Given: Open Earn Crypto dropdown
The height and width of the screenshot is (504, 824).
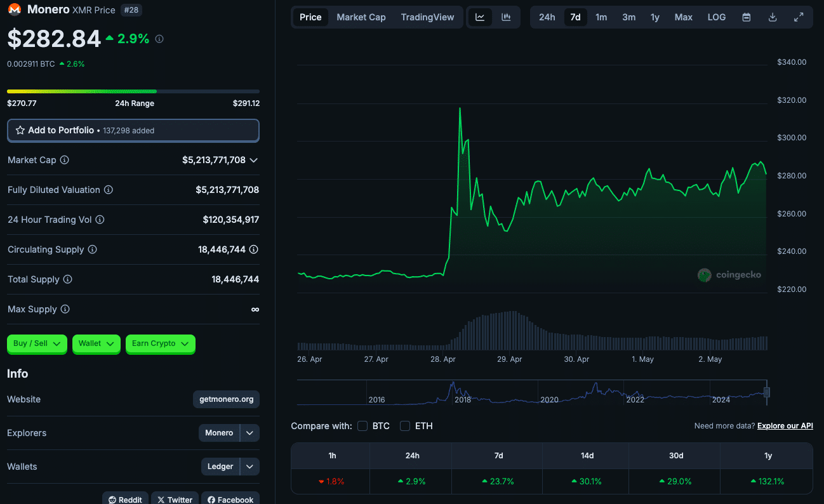Looking at the screenshot, I should click(x=160, y=343).
